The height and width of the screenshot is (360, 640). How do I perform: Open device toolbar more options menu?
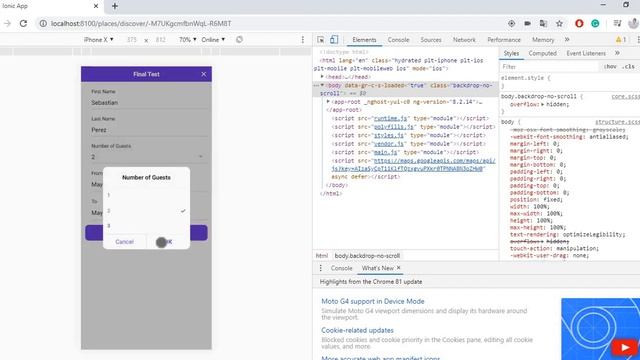click(302, 40)
